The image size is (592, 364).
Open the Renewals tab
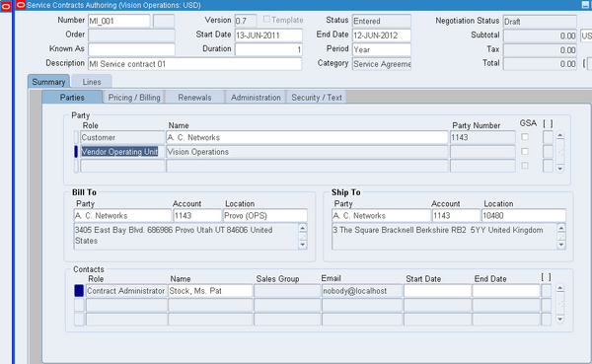(x=194, y=98)
